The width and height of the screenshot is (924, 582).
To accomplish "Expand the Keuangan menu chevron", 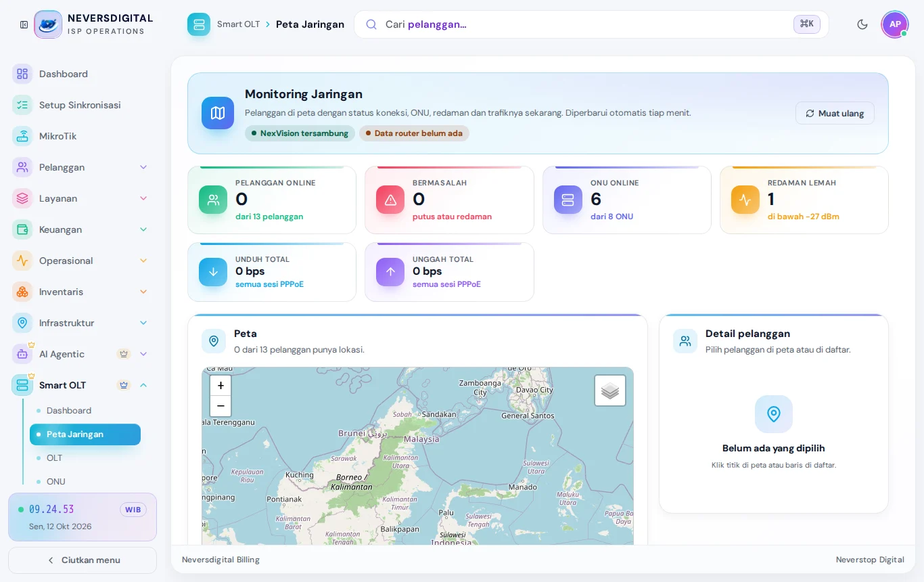I will (143, 229).
